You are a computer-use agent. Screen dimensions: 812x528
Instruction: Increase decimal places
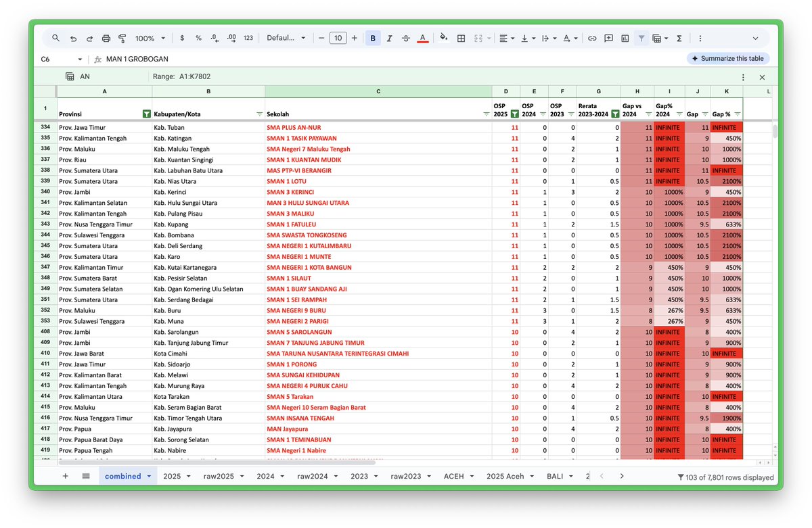(x=231, y=39)
